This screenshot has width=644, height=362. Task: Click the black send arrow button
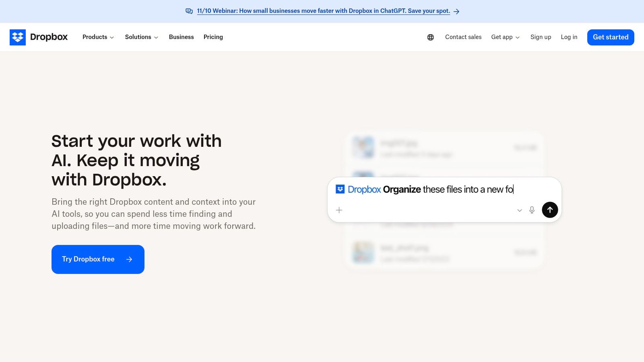coord(550,210)
